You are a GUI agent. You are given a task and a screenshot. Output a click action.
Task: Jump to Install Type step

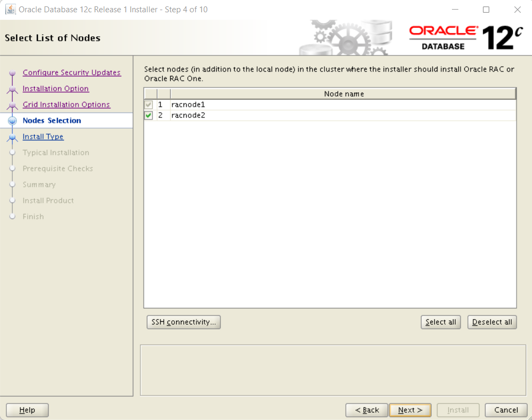point(43,137)
